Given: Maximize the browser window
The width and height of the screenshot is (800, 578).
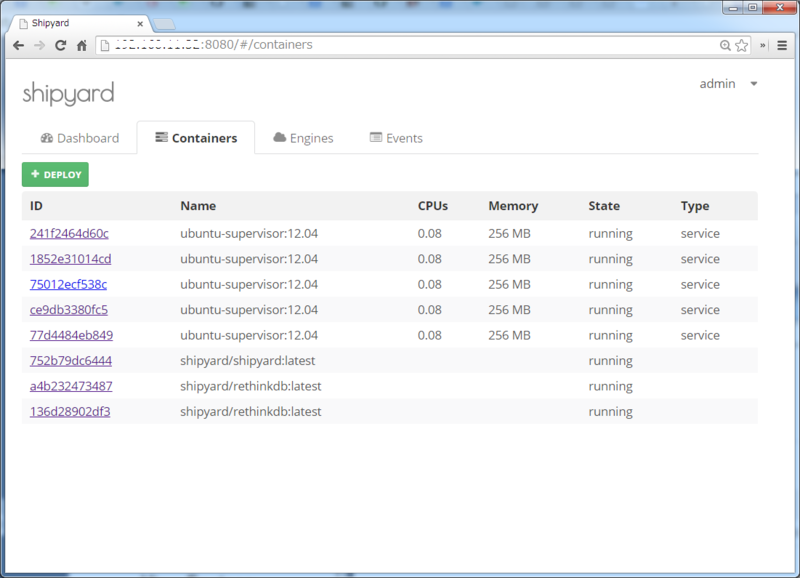Looking at the screenshot, I should pyautogui.click(x=753, y=8).
